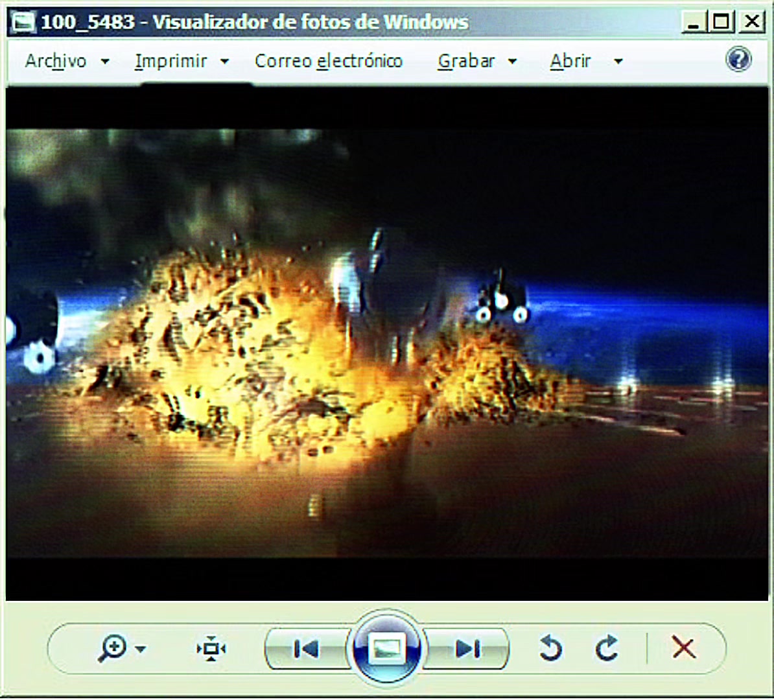This screenshot has height=700, width=774.
Task: Click the displayed explosion photo
Action: 387,344
